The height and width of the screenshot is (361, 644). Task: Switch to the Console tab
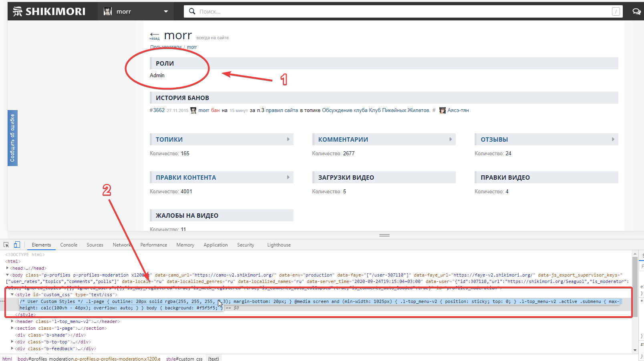coord(68,245)
